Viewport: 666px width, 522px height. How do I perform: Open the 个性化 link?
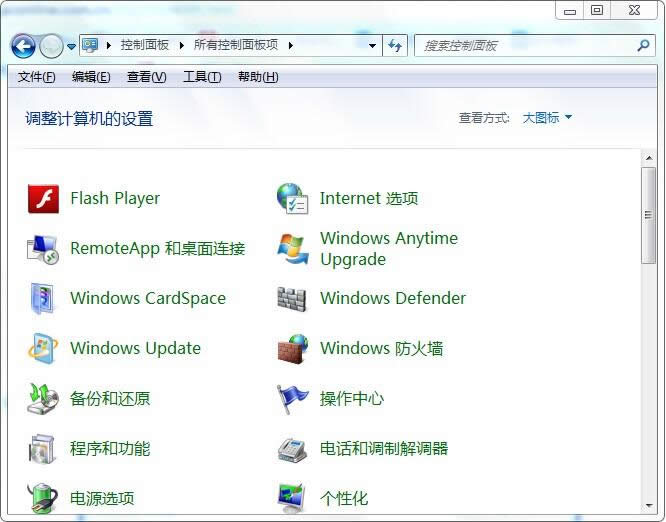[344, 498]
